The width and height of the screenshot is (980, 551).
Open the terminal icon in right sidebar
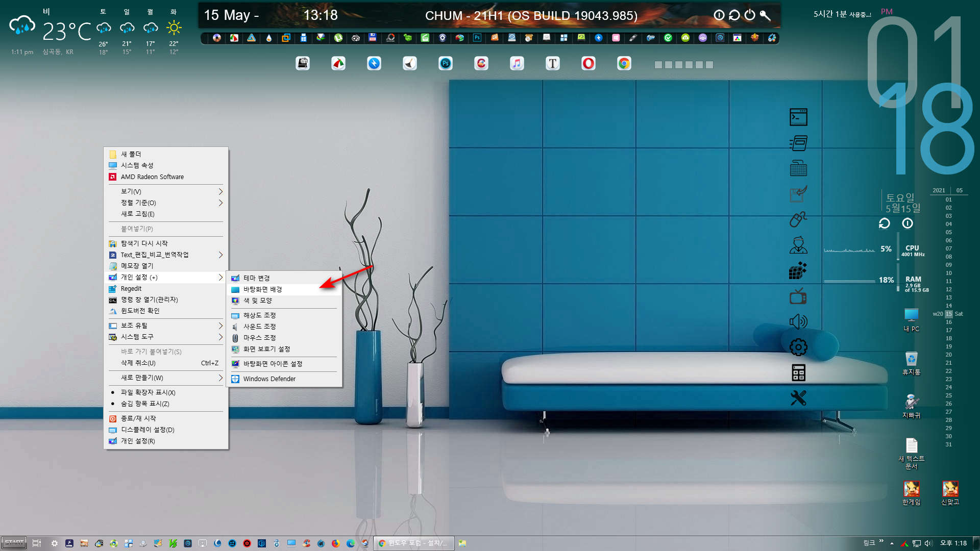point(798,117)
